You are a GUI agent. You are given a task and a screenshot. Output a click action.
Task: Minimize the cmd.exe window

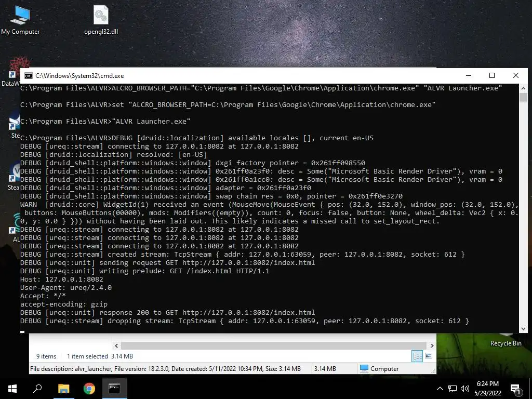click(469, 76)
